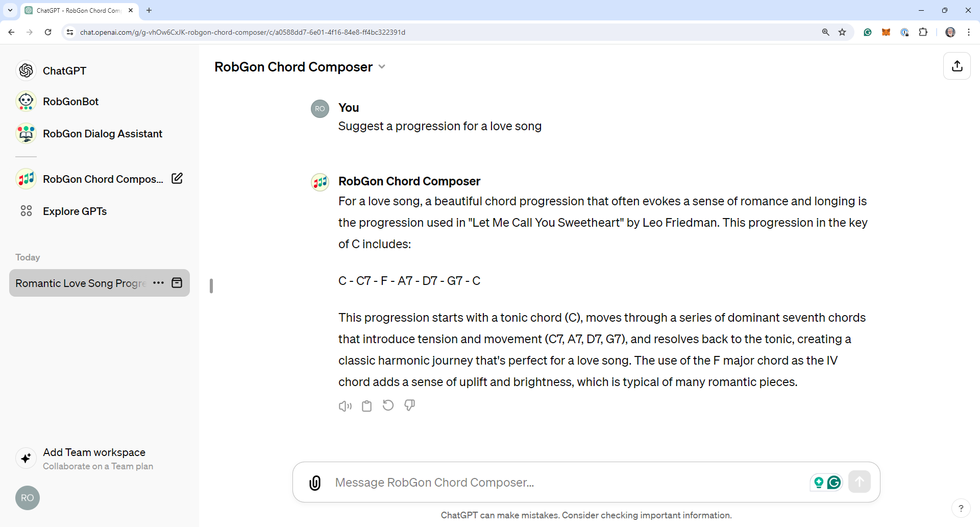
Task: Open the help question mark button
Action: (961, 508)
